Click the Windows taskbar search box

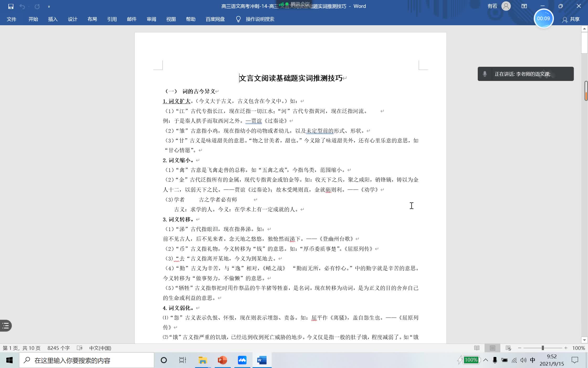(x=87, y=360)
